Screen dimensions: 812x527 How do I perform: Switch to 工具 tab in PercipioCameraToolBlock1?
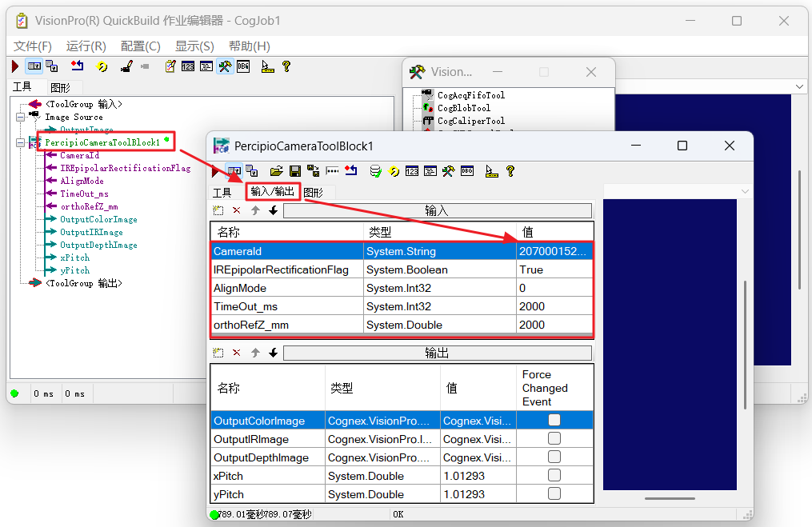[x=222, y=193]
